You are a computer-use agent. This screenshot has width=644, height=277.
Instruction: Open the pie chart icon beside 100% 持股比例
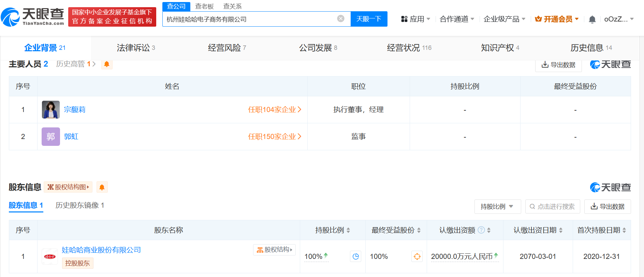[x=355, y=257]
